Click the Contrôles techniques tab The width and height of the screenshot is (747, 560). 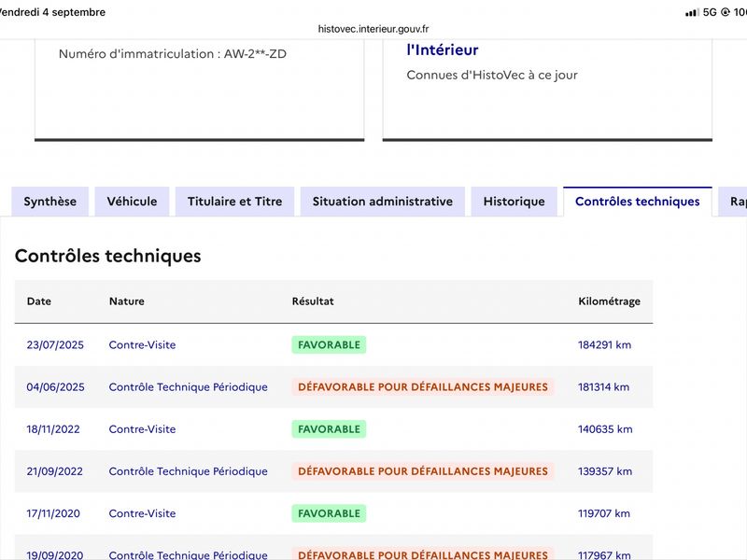638,202
